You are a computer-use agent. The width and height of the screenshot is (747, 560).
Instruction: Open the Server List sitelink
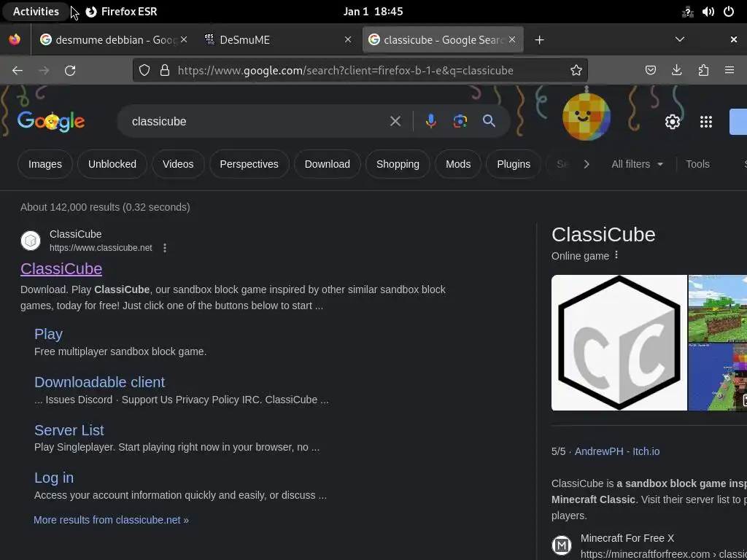(x=69, y=430)
